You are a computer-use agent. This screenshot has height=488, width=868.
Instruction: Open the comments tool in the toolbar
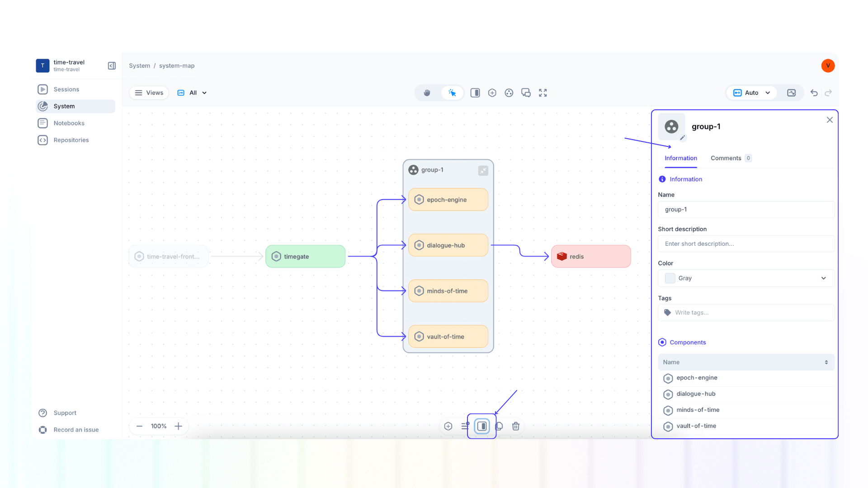coord(526,93)
